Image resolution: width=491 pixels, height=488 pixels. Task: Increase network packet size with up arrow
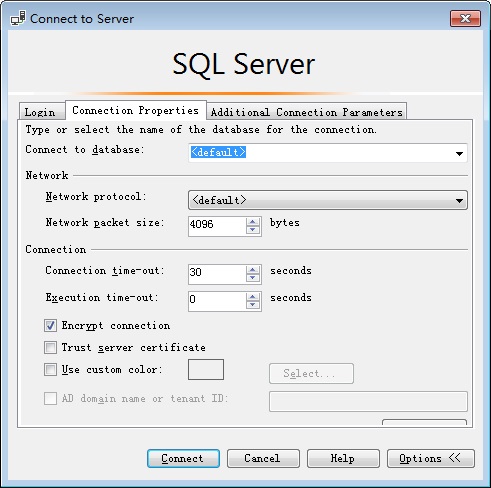253,222
